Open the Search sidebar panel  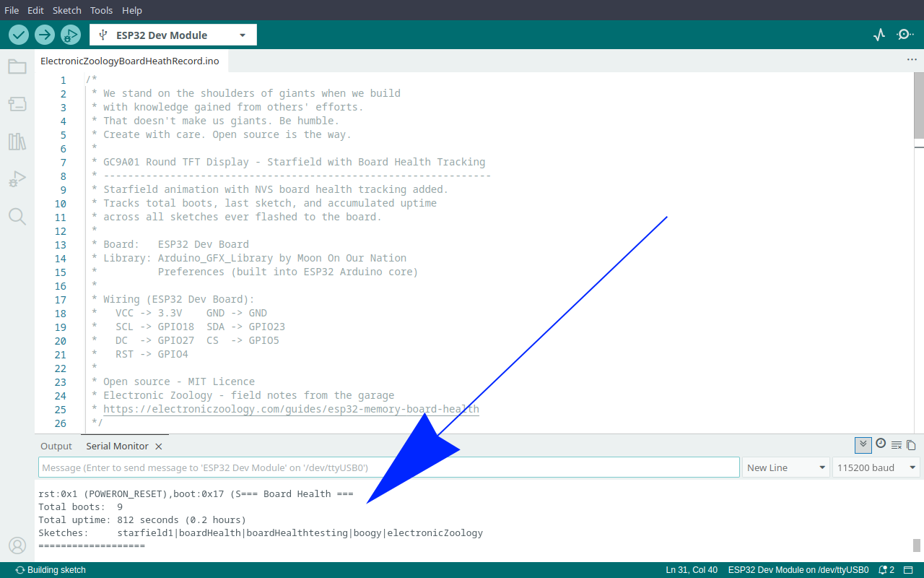17,217
